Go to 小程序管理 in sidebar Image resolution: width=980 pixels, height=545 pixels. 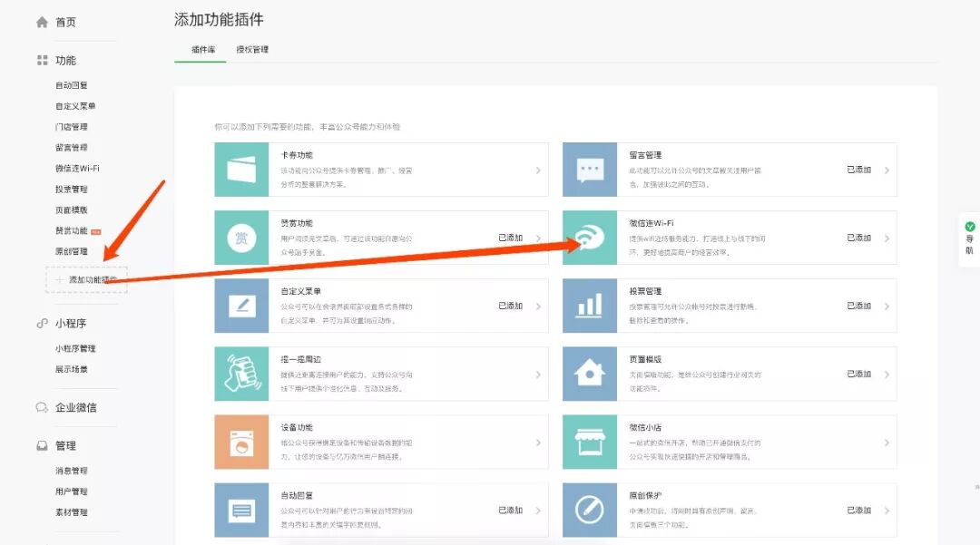[75, 348]
